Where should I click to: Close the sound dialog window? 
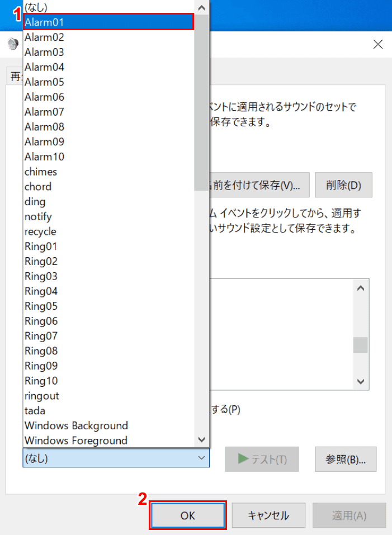377,44
